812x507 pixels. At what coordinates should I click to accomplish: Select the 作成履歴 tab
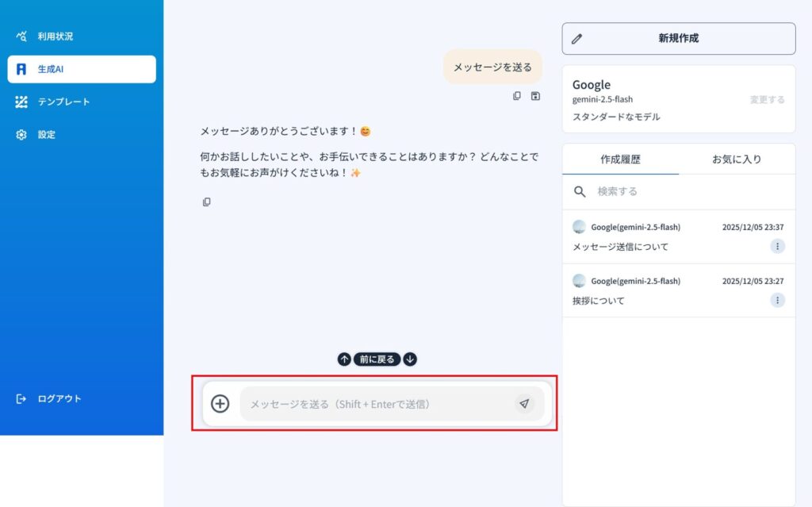(620, 159)
